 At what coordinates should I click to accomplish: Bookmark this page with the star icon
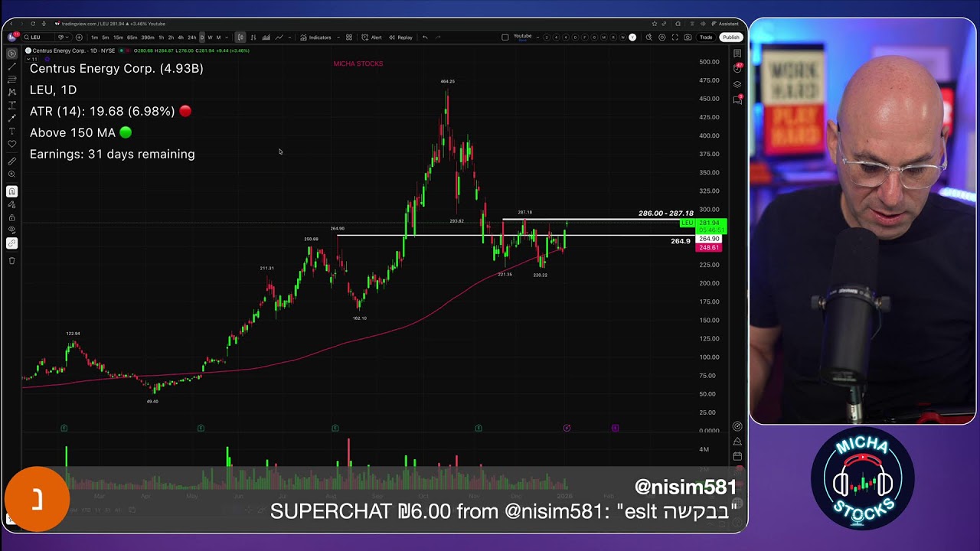point(655,24)
